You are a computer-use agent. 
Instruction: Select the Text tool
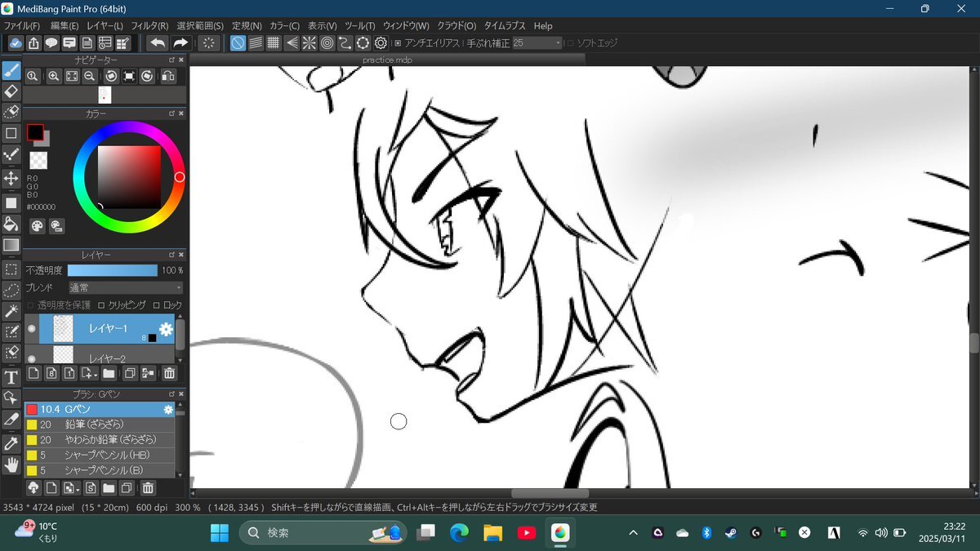click(x=11, y=377)
